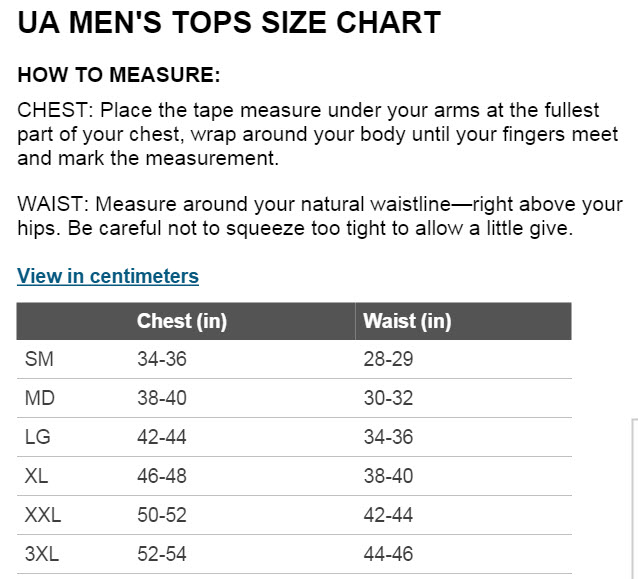Viewport: 638px width, 579px height.
Task: Click the Waist (in) column header
Action: pos(407,321)
